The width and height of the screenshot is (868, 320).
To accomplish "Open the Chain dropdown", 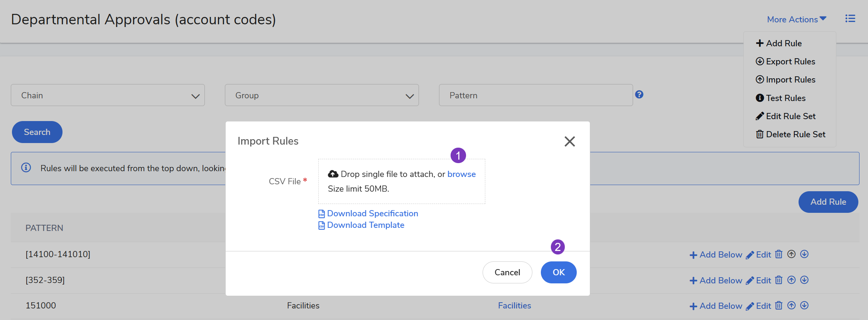I will click(108, 95).
